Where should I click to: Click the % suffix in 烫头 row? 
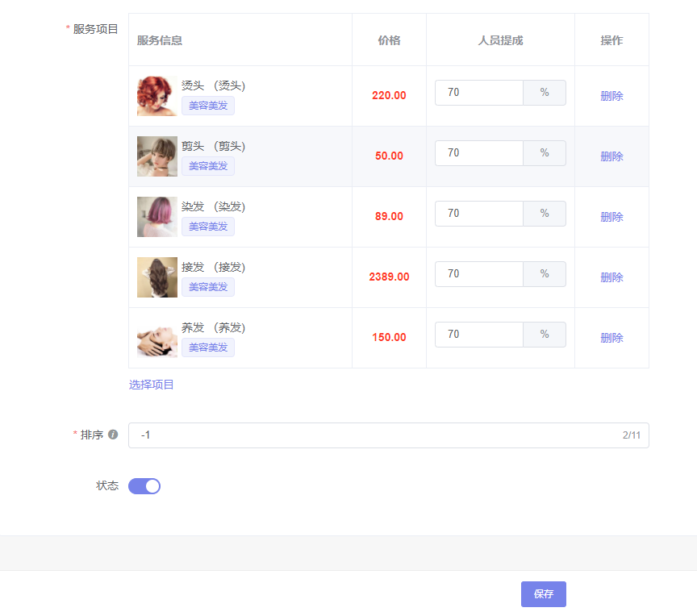click(545, 93)
